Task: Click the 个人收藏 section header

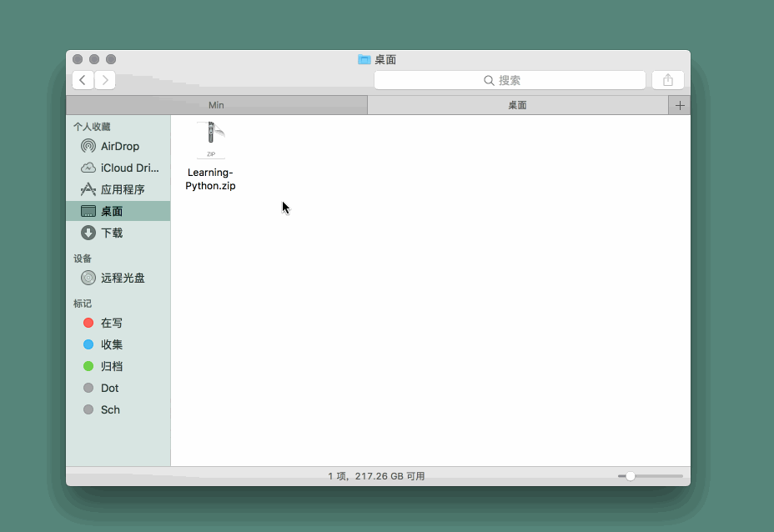Action: [x=92, y=127]
